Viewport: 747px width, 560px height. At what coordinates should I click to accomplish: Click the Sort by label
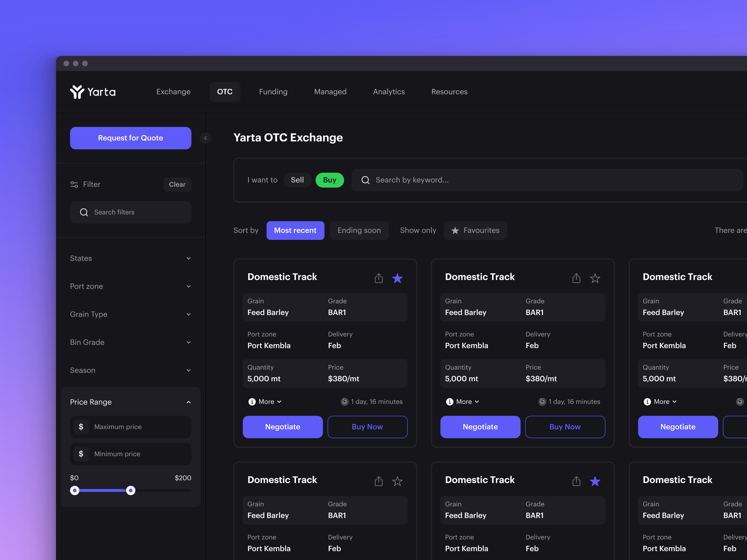[x=246, y=231]
